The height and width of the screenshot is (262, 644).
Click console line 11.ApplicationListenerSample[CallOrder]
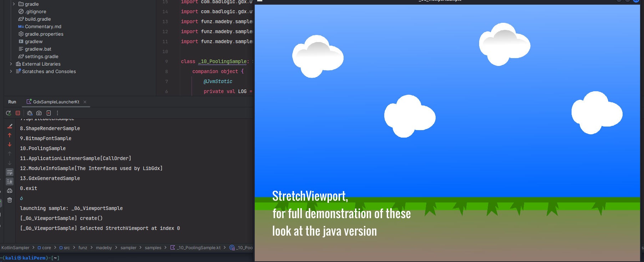click(x=76, y=159)
